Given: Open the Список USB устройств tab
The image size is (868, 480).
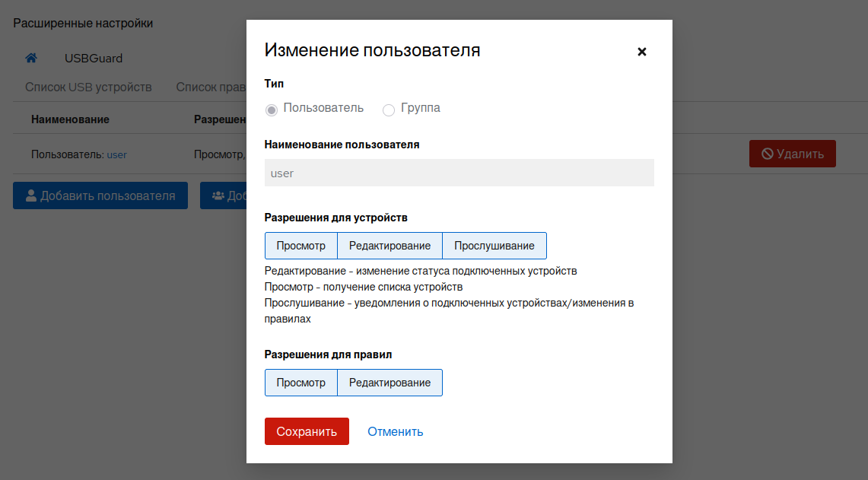Looking at the screenshot, I should tap(88, 87).
